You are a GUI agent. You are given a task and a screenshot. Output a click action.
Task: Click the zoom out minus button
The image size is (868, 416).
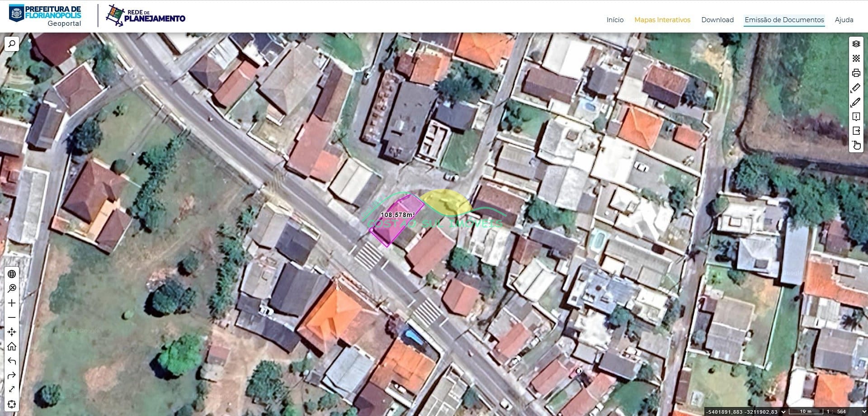[x=12, y=317]
